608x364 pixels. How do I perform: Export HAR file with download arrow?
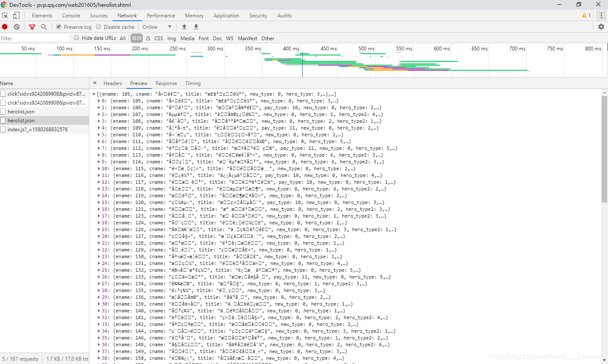coord(196,27)
